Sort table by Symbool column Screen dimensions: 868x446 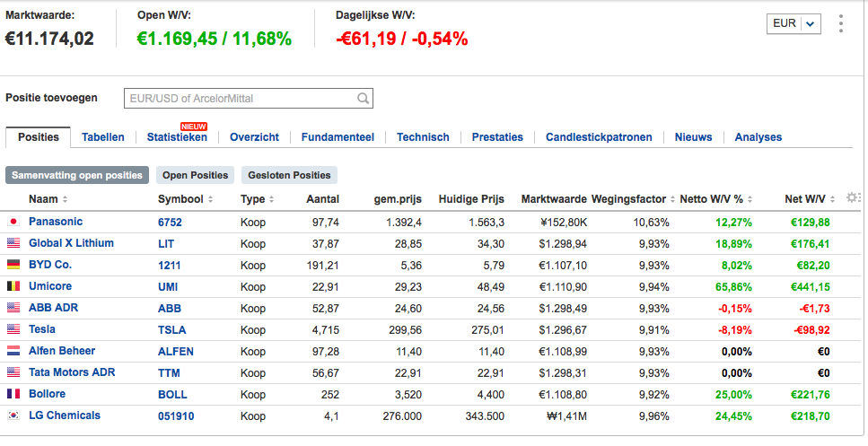tap(186, 199)
